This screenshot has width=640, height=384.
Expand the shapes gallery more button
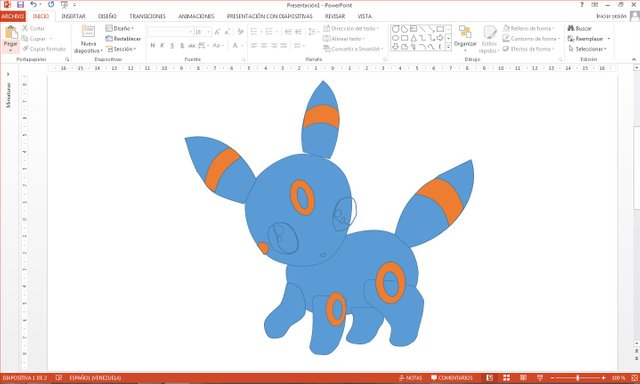tap(449, 47)
